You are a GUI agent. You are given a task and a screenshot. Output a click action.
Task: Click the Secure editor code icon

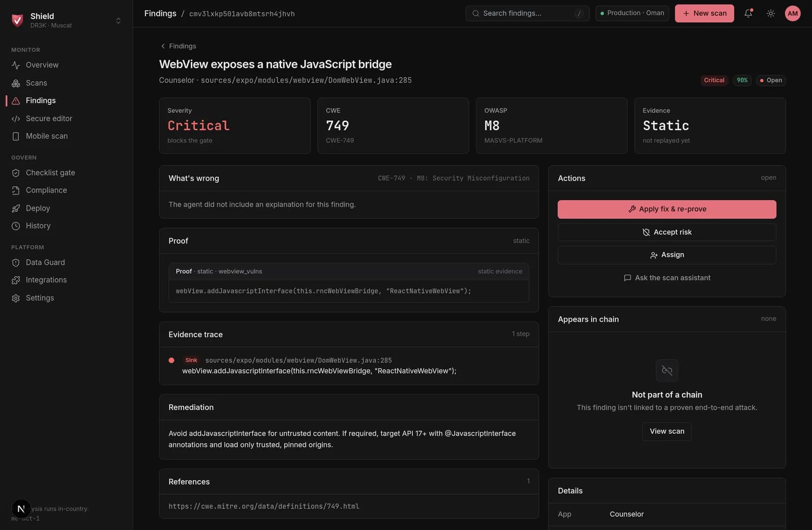(x=16, y=118)
